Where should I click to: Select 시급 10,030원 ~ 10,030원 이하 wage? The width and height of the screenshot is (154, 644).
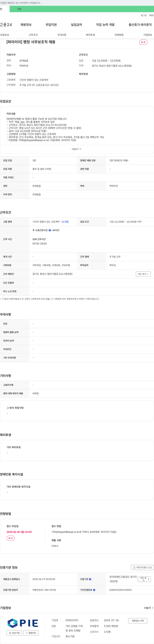coord(125,222)
